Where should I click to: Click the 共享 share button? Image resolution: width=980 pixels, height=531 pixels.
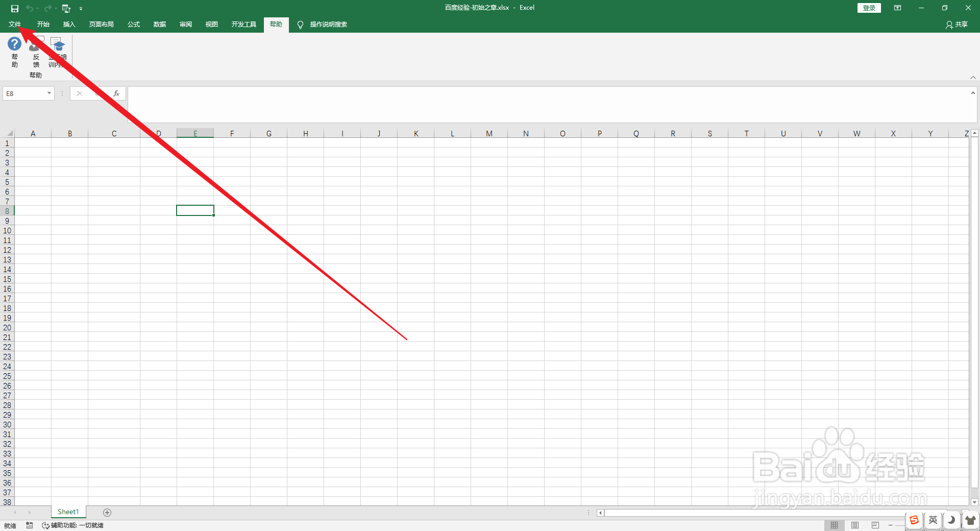point(957,25)
